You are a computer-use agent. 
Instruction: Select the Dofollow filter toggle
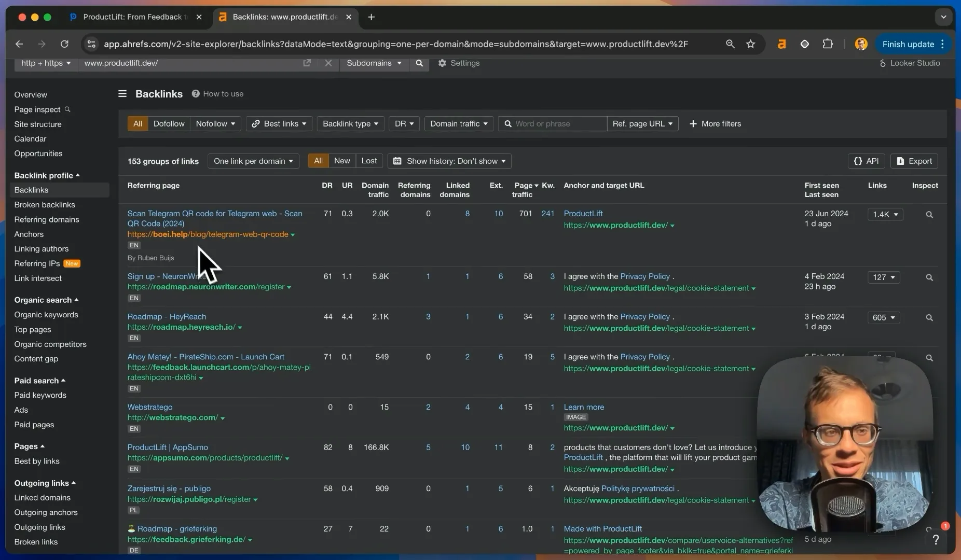click(169, 124)
